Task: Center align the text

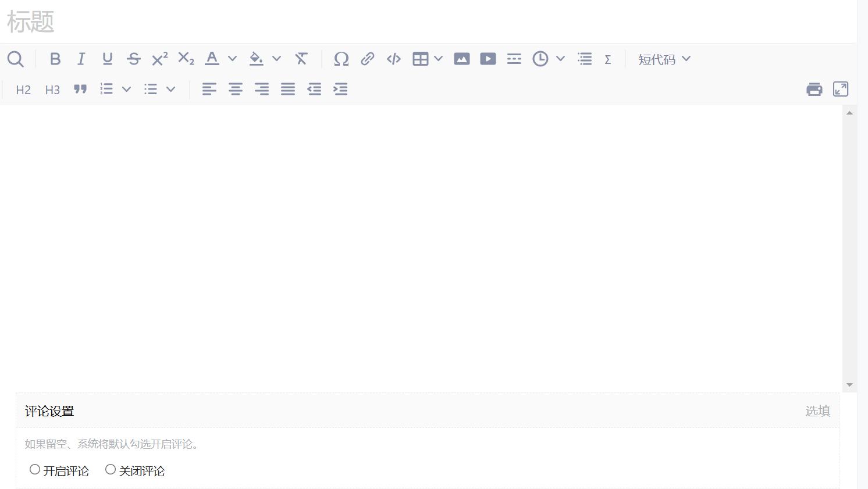Action: pyautogui.click(x=236, y=89)
